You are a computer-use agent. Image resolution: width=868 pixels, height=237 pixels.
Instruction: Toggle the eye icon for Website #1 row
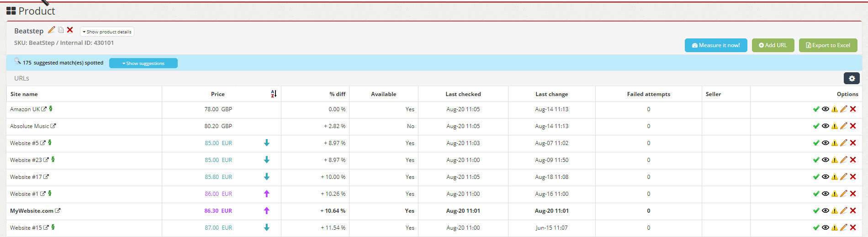[826, 194]
